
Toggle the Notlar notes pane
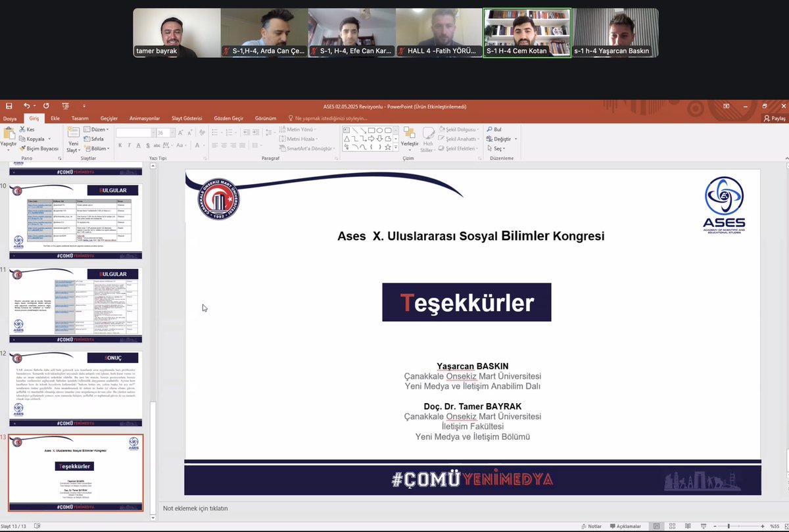[x=591, y=526]
